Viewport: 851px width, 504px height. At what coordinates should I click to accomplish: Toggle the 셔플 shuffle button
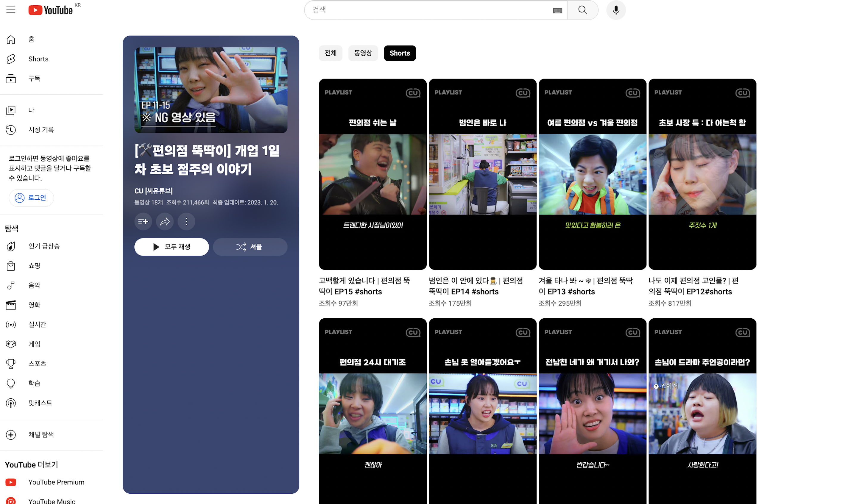(250, 247)
